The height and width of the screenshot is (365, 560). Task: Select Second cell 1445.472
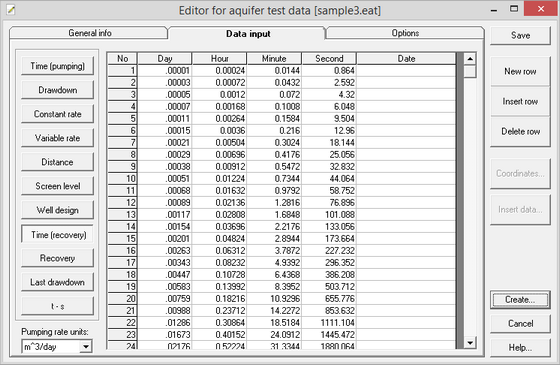point(329,335)
